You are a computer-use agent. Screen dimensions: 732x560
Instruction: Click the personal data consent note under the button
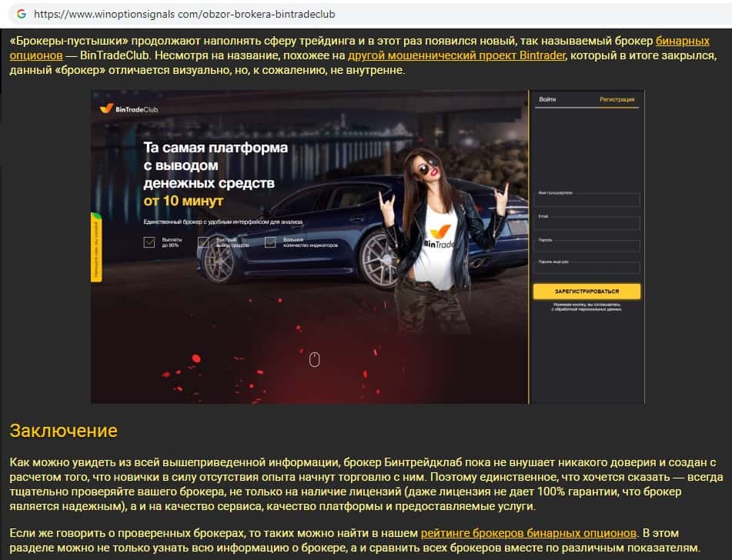[x=587, y=307]
